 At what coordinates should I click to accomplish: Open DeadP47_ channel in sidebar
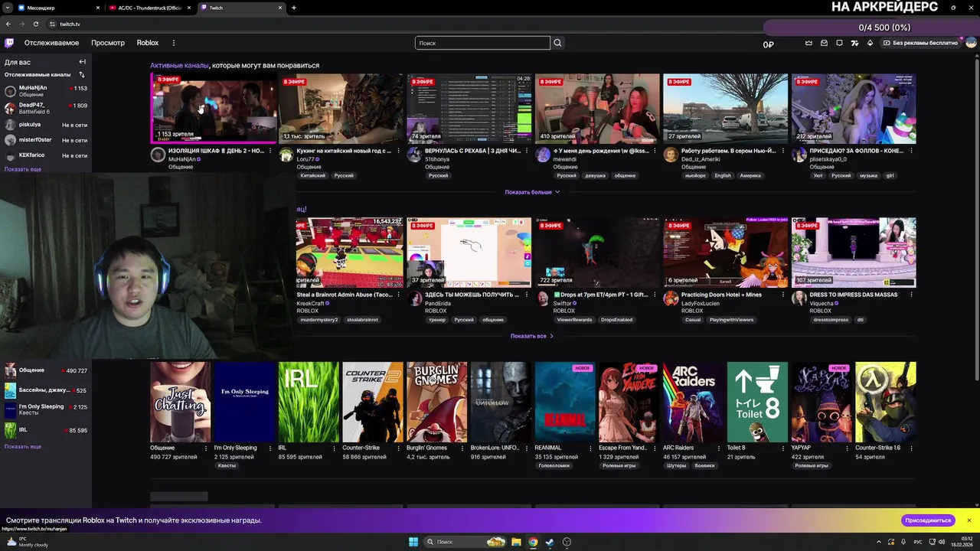(46, 108)
